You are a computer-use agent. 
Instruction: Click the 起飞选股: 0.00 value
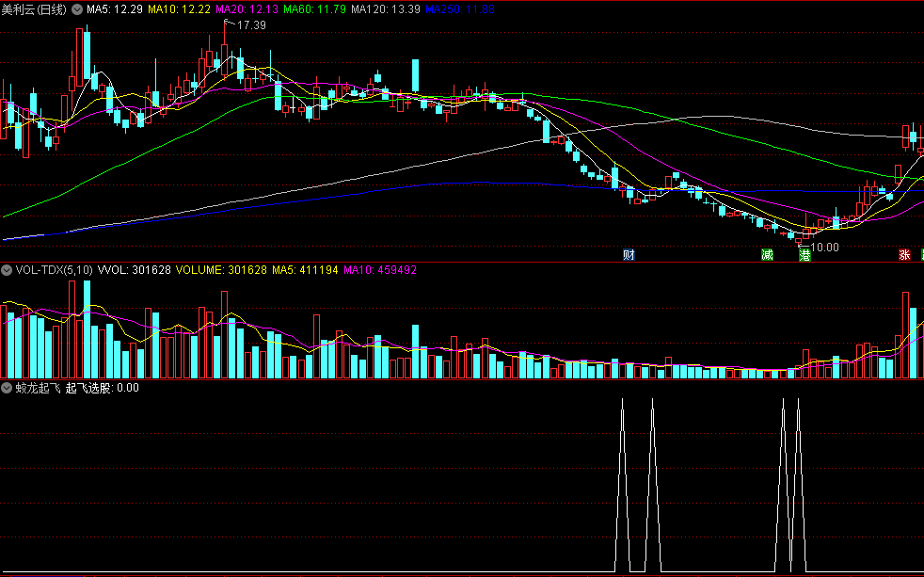click(x=103, y=388)
